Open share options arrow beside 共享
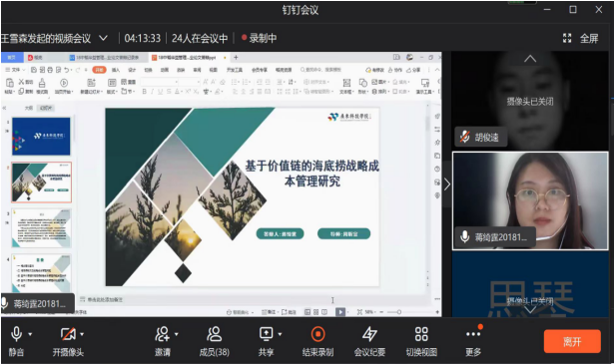This screenshot has height=364, width=614. pyautogui.click(x=280, y=334)
